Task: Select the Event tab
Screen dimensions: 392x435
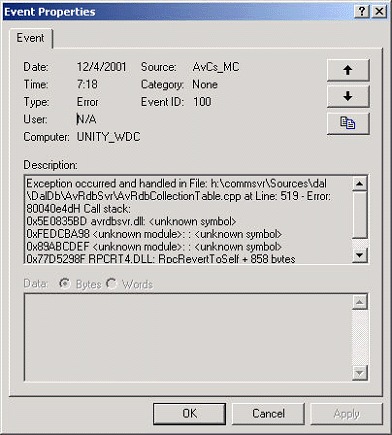Action: [30, 38]
